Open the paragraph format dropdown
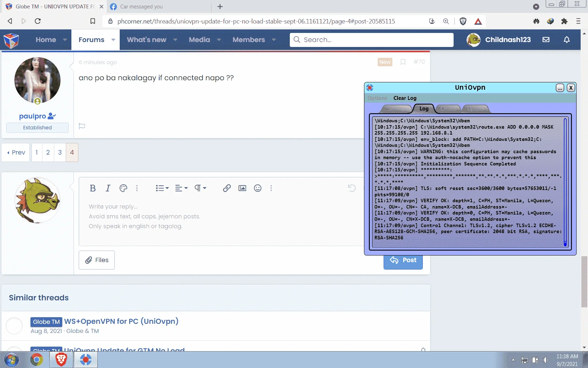The width and height of the screenshot is (588, 368). pos(201,188)
